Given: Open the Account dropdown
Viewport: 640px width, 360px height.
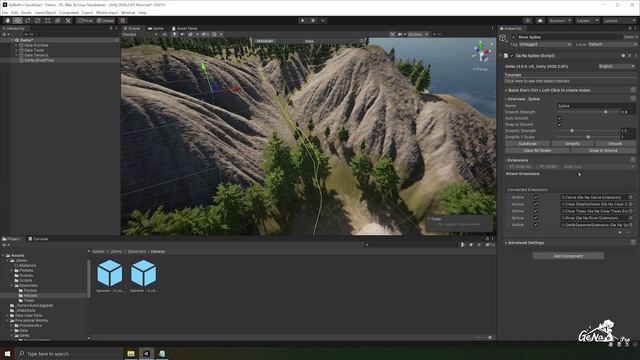Looking at the screenshot, I should (x=560, y=20).
